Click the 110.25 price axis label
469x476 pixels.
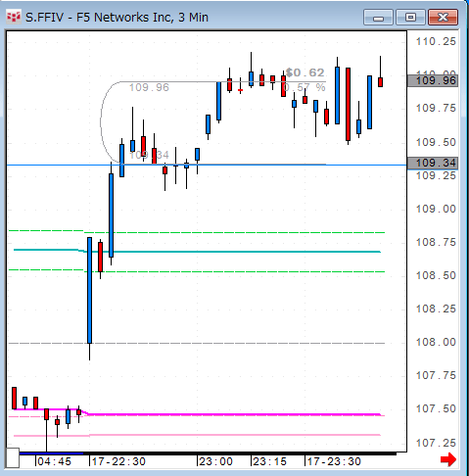[x=436, y=41]
